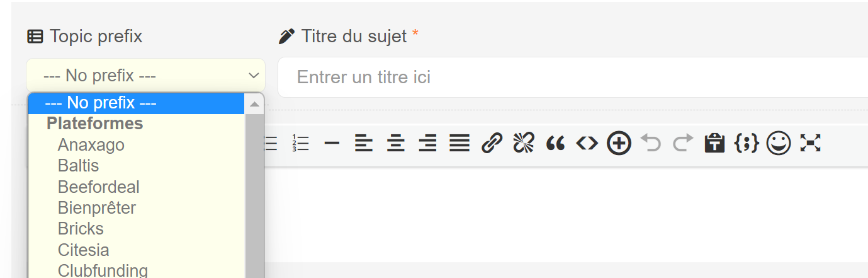Open the emoticon picker
868x278 pixels.
point(779,144)
